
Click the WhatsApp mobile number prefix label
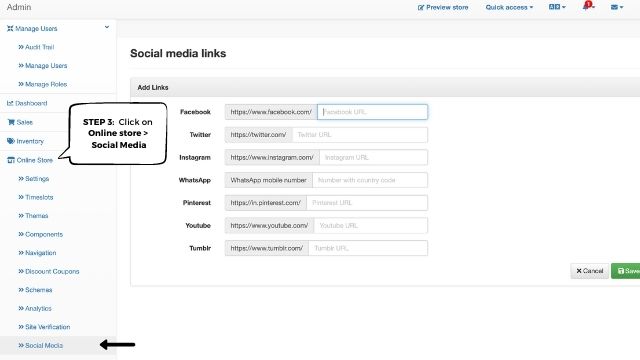click(269, 180)
